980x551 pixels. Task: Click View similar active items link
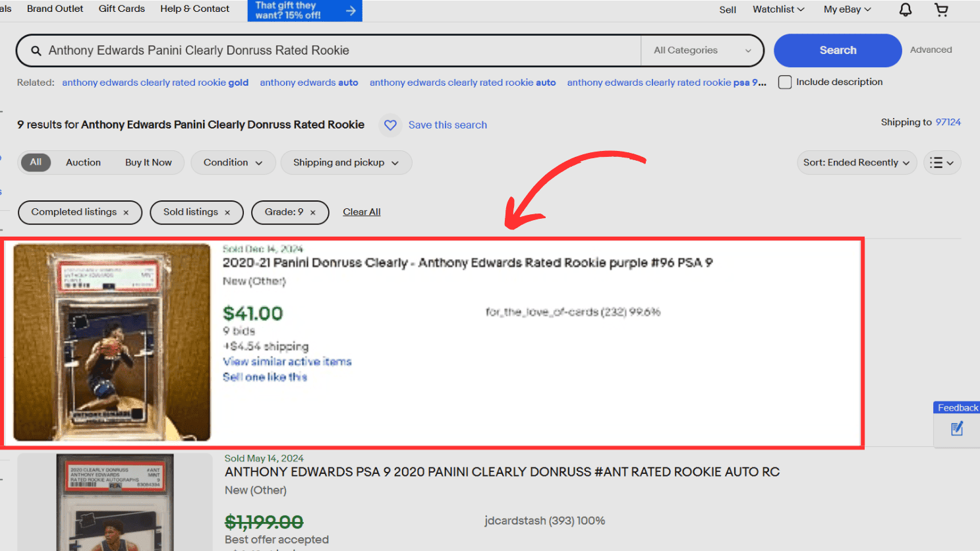tap(287, 362)
